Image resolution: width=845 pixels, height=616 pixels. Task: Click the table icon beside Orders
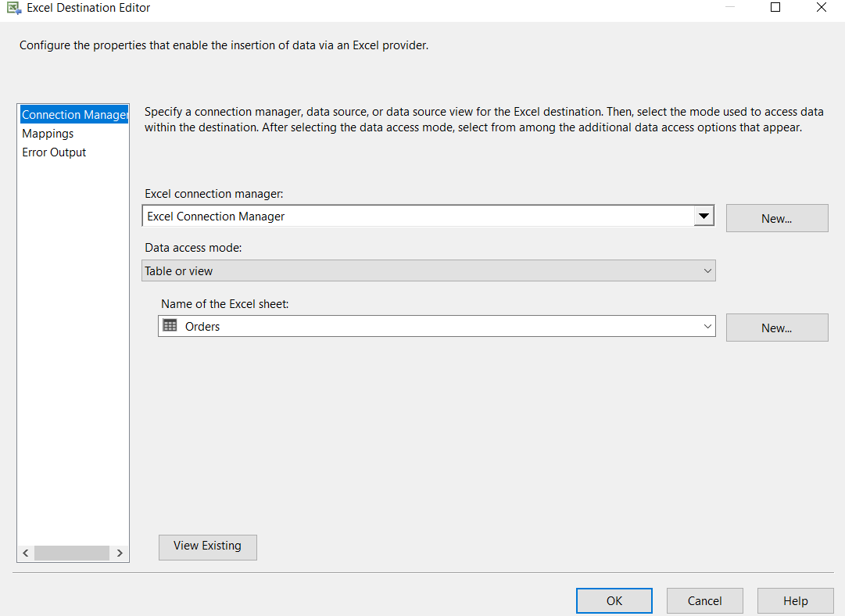[170, 326]
